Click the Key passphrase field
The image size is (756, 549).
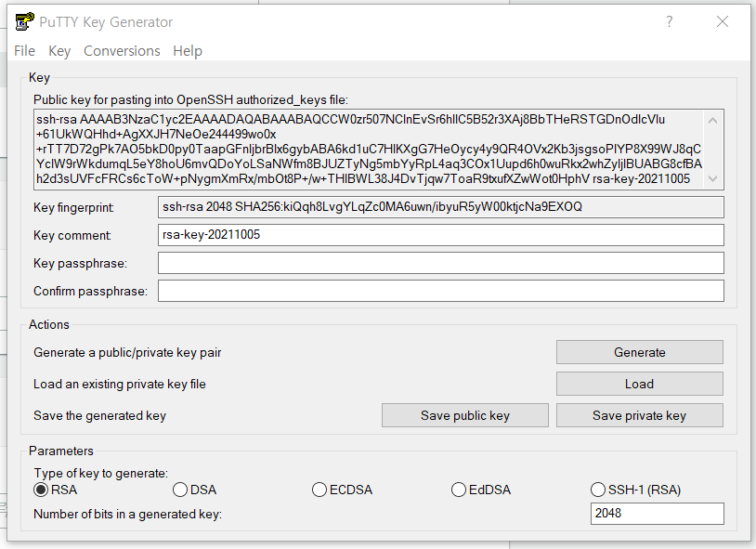[x=440, y=263]
